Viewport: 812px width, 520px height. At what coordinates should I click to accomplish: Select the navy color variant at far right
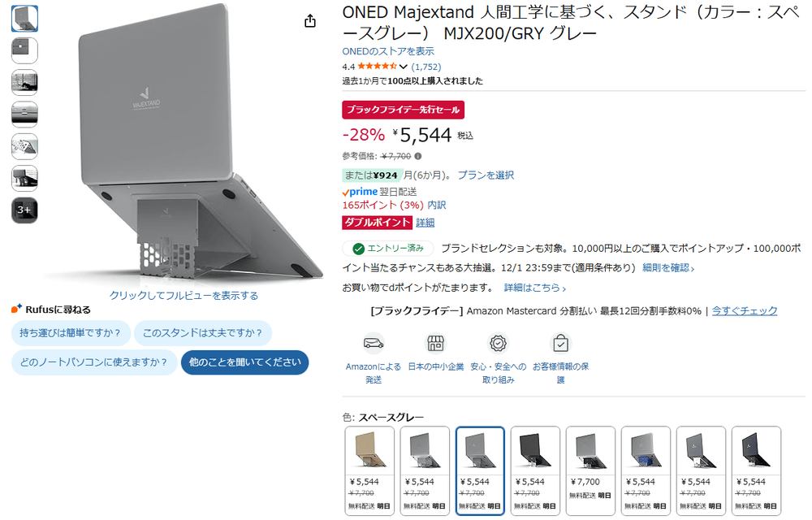coord(756,470)
